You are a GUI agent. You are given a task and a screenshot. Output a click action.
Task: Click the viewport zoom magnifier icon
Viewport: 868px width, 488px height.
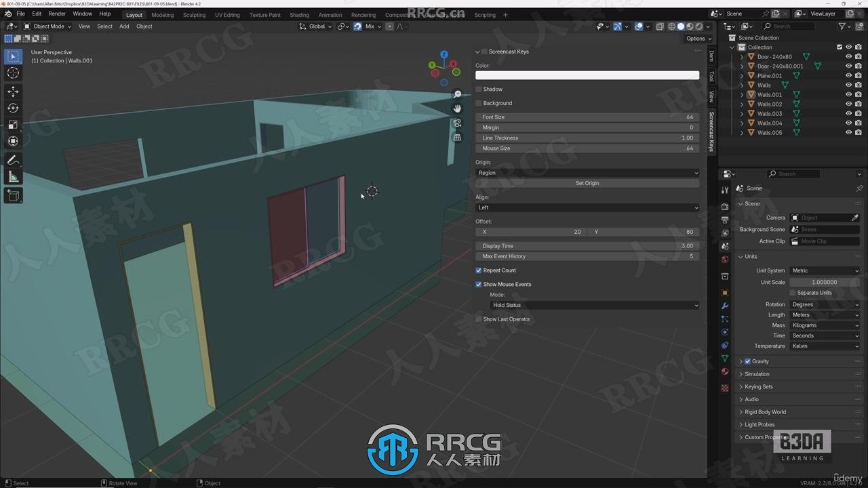[457, 95]
